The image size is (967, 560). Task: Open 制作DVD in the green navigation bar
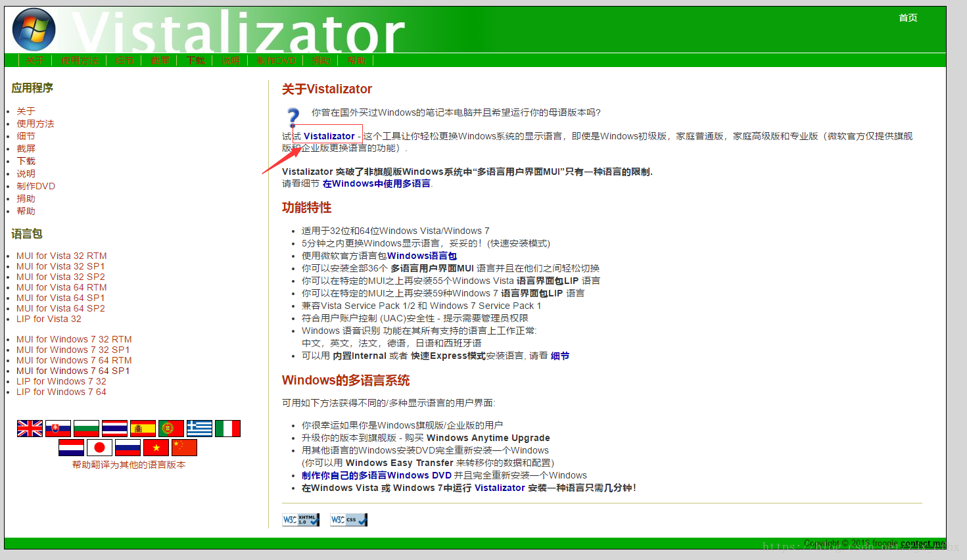pos(276,60)
